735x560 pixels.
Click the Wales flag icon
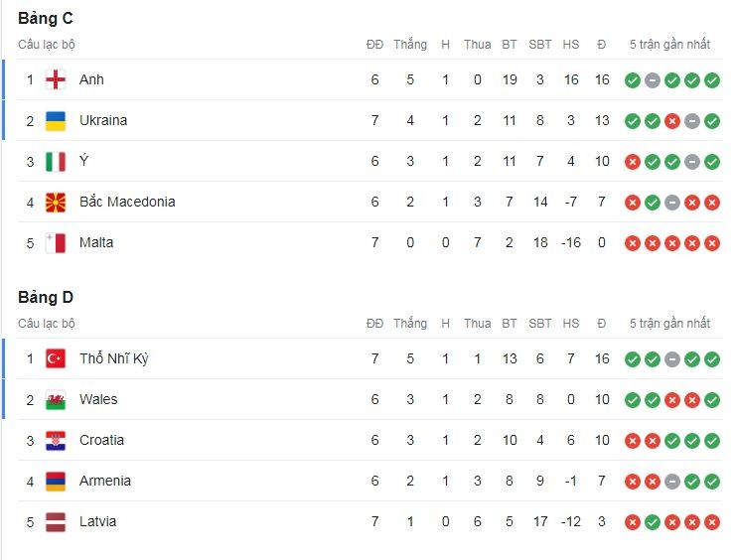(56, 399)
